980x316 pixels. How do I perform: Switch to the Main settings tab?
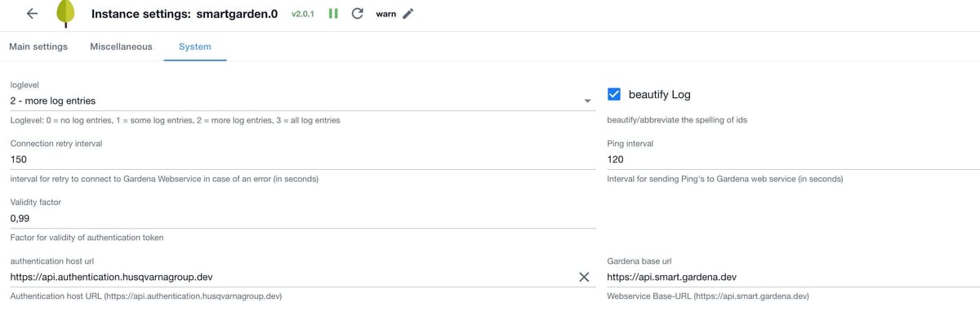[x=38, y=47]
